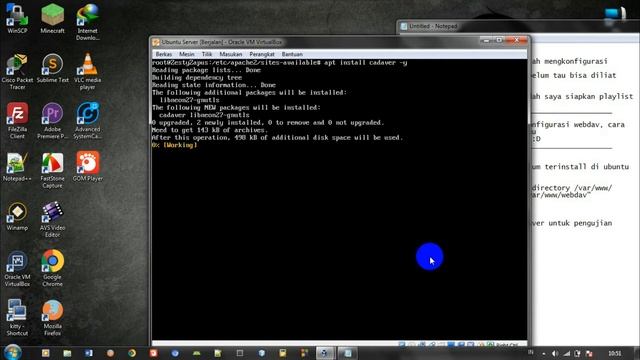Viewport: 640px width, 360px height.
Task: Open the Tilik menu in VirtualBox
Action: pyautogui.click(x=207, y=54)
